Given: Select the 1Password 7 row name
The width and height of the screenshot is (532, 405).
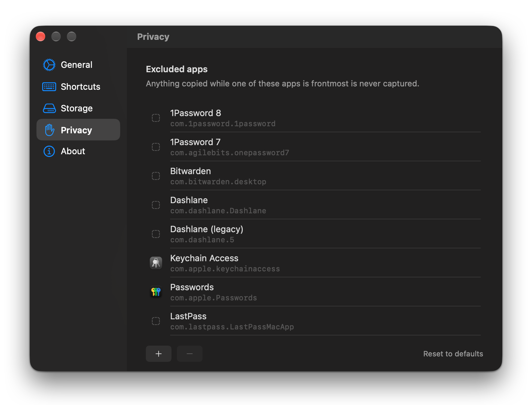Looking at the screenshot, I should point(195,142).
